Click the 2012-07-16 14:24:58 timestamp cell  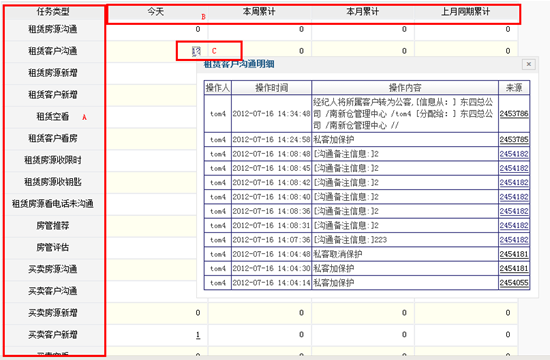pyautogui.click(x=271, y=140)
